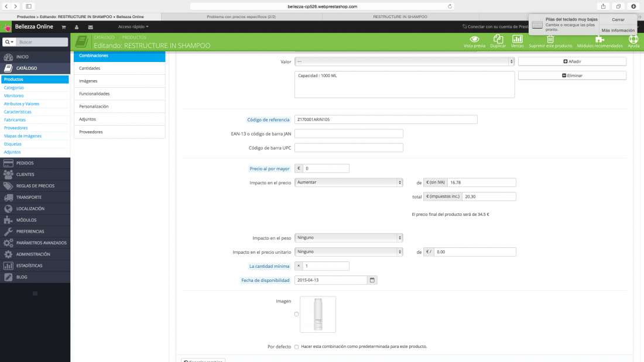Click the customer person icon in header
This screenshot has height=362, width=644.
click(76, 27)
